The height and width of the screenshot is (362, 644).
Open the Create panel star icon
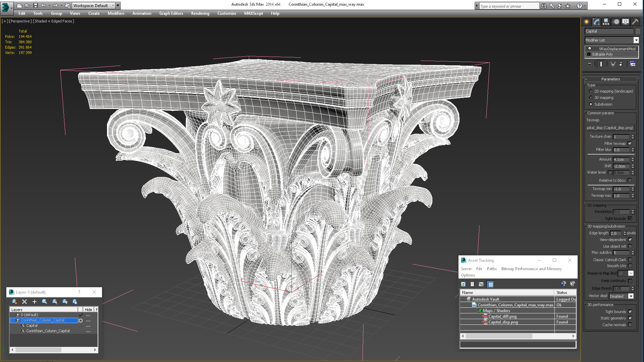(586, 22)
